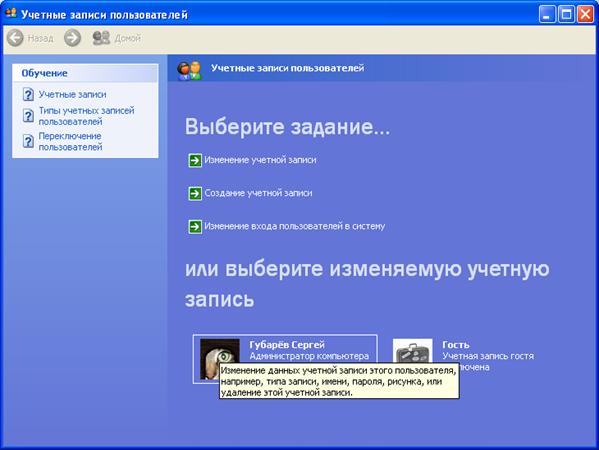Click the Гость account name
Viewport: 599px width, 450px height.
click(456, 345)
